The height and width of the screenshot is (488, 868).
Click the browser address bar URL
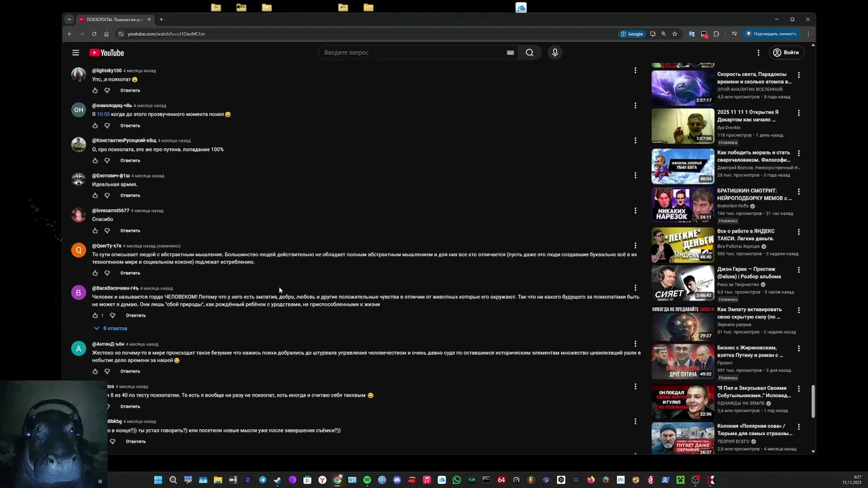click(166, 34)
